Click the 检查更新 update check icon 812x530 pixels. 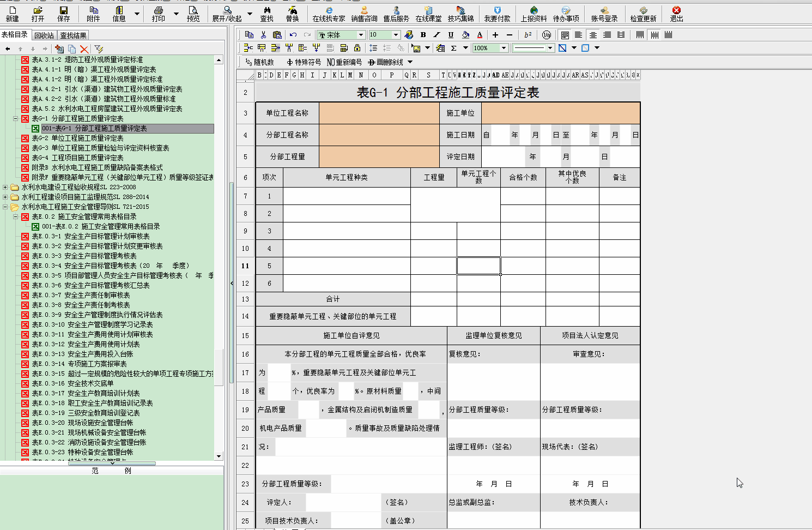[x=643, y=14]
